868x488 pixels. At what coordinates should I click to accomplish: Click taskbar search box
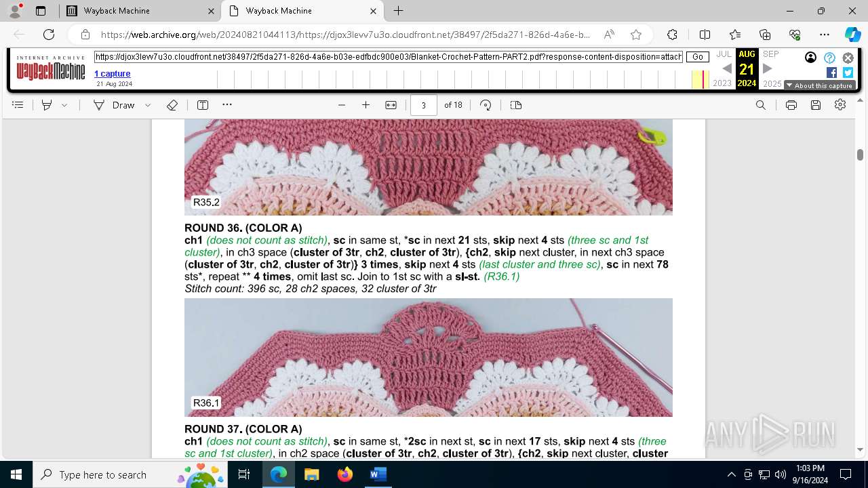[x=130, y=474]
